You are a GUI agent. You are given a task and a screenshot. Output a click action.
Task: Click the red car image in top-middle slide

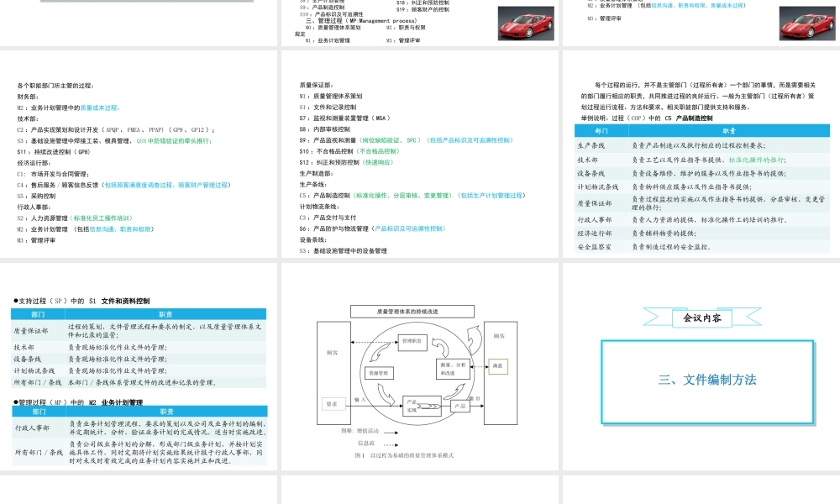click(x=526, y=23)
